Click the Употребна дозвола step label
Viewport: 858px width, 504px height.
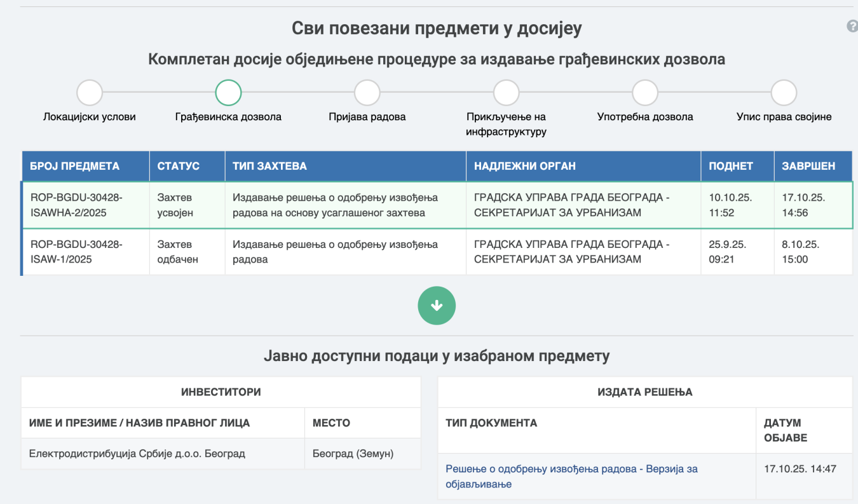(645, 117)
